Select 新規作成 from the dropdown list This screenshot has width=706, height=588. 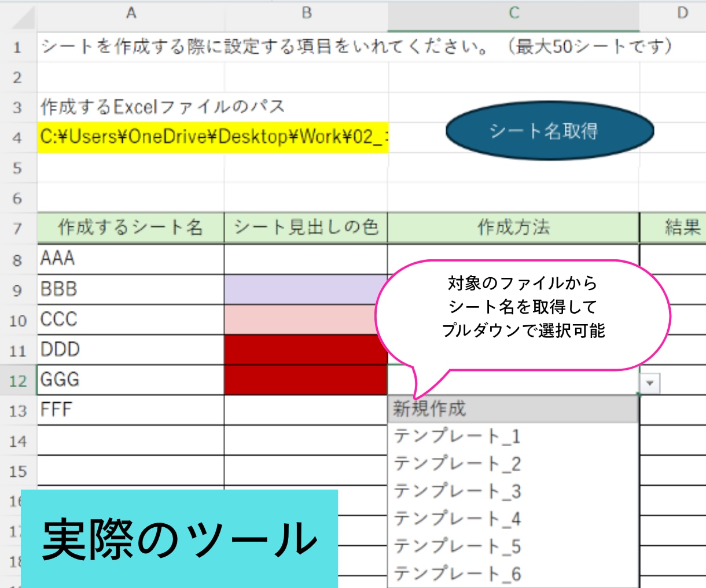(513, 409)
